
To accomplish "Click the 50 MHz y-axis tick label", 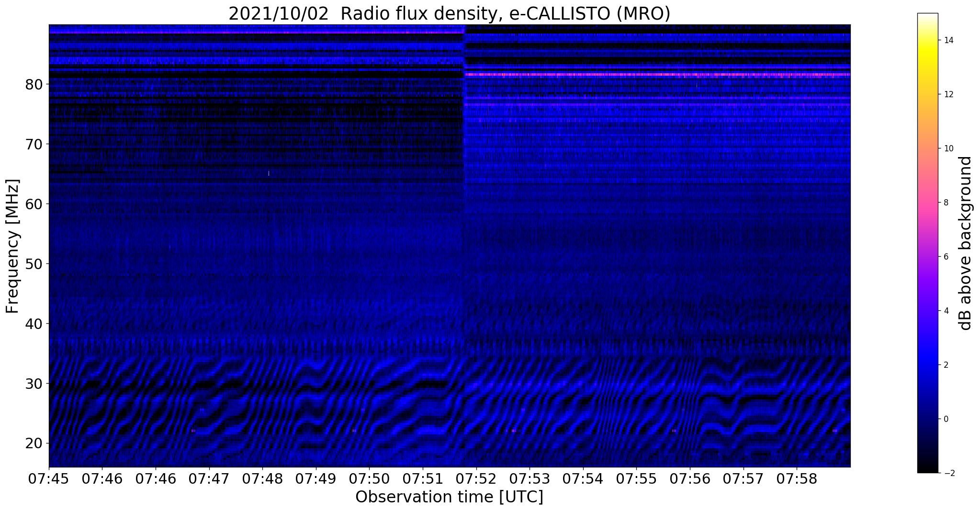I will [x=34, y=264].
